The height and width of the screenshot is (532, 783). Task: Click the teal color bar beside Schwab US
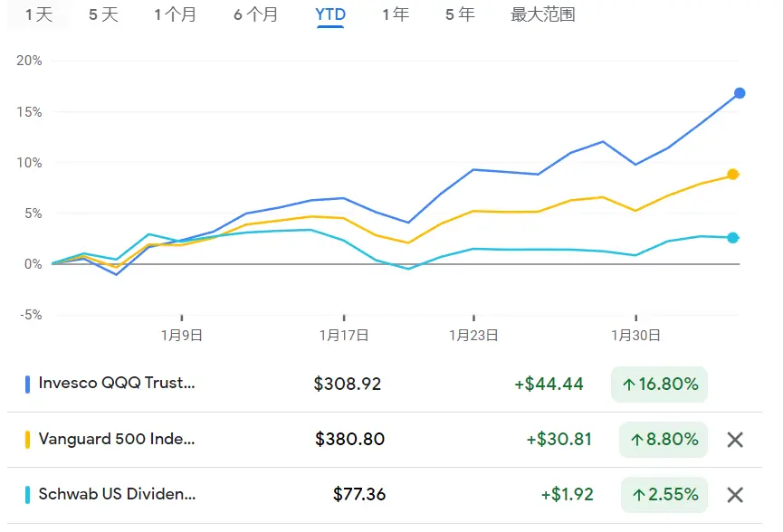(x=27, y=495)
